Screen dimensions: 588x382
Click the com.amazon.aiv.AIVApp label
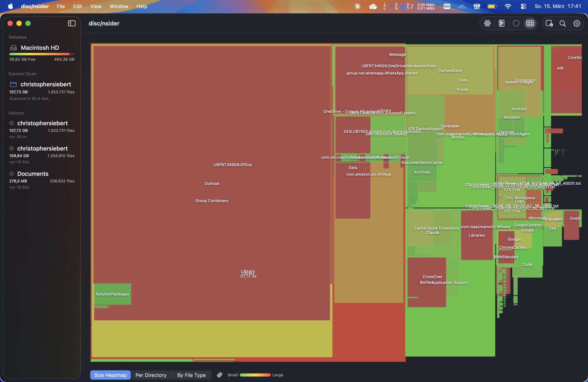pyautogui.click(x=368, y=174)
